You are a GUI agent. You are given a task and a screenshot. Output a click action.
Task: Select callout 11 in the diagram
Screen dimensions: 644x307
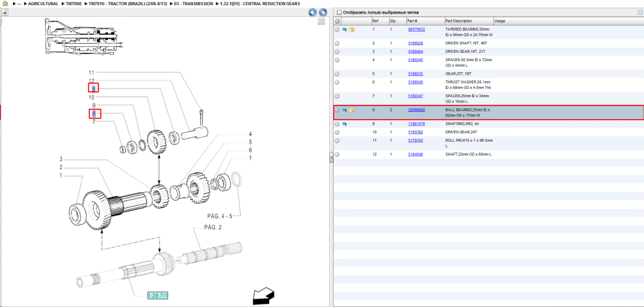click(x=91, y=73)
